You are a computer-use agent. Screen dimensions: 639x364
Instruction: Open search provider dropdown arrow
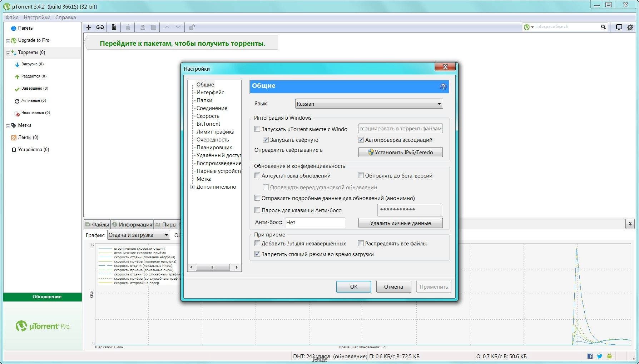[532, 27]
